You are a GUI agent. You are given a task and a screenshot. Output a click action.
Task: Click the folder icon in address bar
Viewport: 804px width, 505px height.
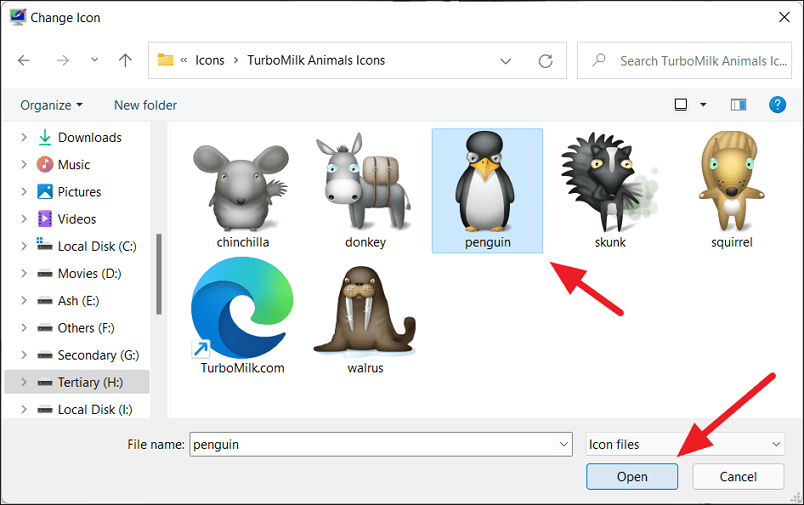click(165, 60)
